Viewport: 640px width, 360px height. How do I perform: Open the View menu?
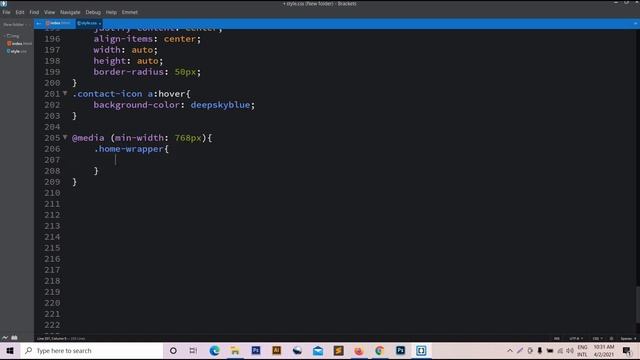tap(49, 12)
